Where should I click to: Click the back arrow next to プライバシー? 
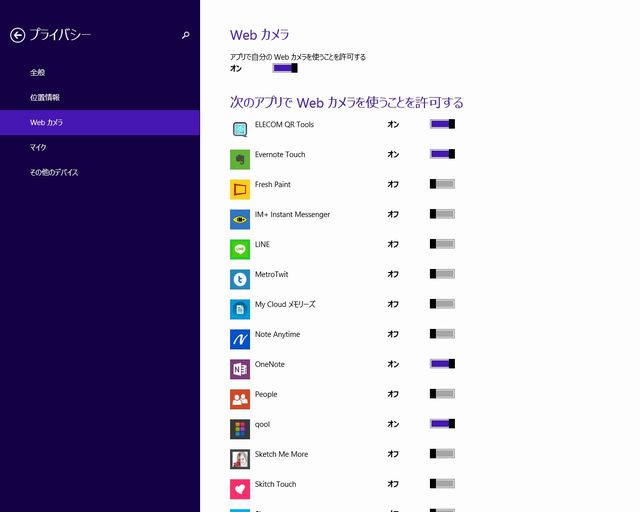click(17, 35)
